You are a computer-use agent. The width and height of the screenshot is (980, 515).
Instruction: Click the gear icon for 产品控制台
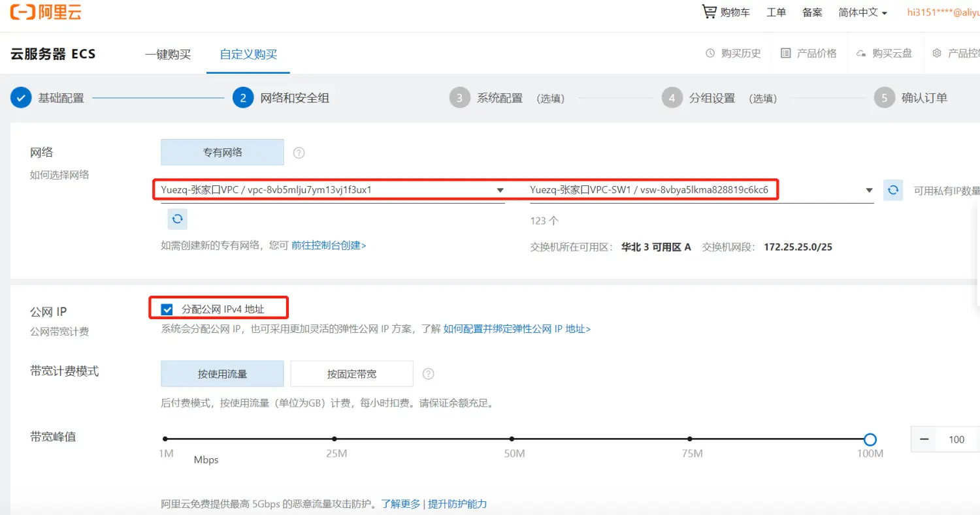tap(937, 54)
